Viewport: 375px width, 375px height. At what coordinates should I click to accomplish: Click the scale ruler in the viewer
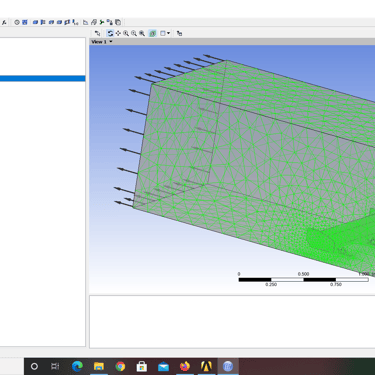point(304,279)
